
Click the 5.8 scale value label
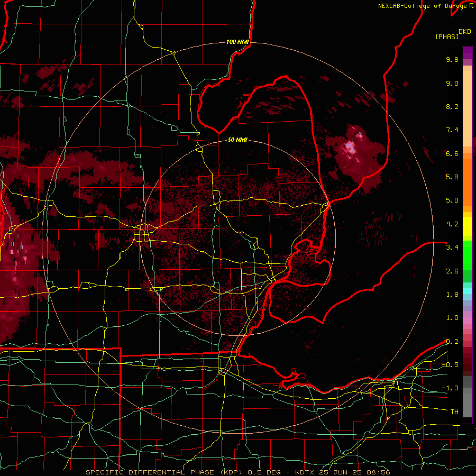(452, 177)
